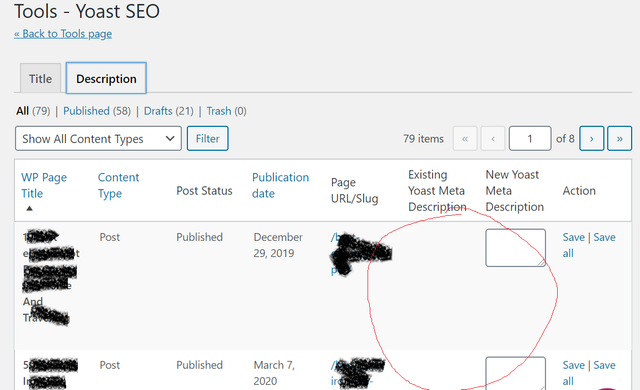Click the 'Post Status' column header

click(x=204, y=191)
